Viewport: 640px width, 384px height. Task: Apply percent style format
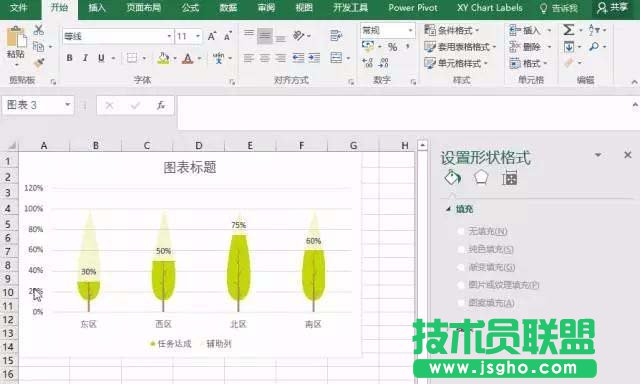pyautogui.click(x=392, y=47)
